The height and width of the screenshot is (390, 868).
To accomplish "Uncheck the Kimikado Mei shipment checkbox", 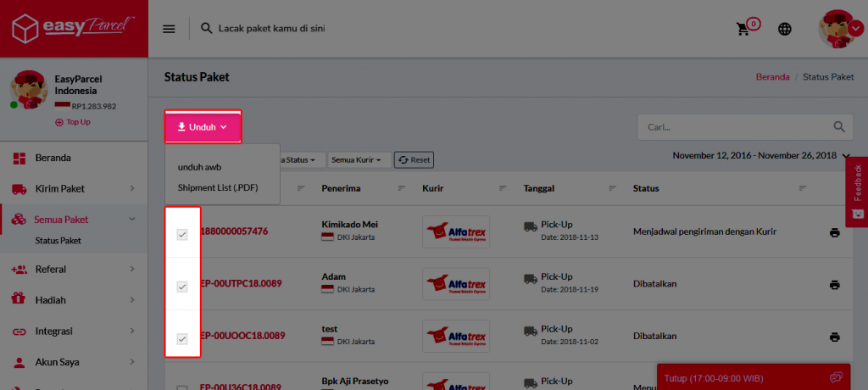I will [181, 234].
